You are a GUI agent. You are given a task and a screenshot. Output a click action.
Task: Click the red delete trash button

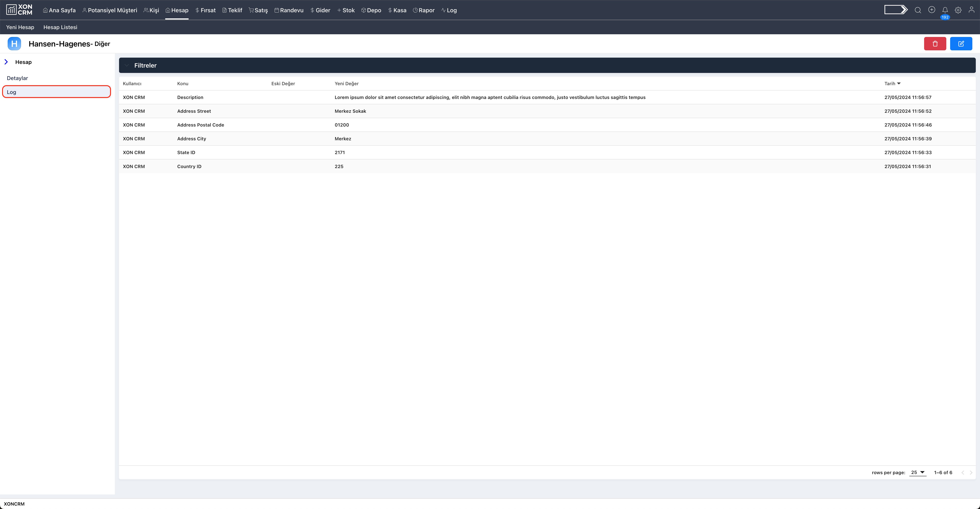tap(935, 44)
